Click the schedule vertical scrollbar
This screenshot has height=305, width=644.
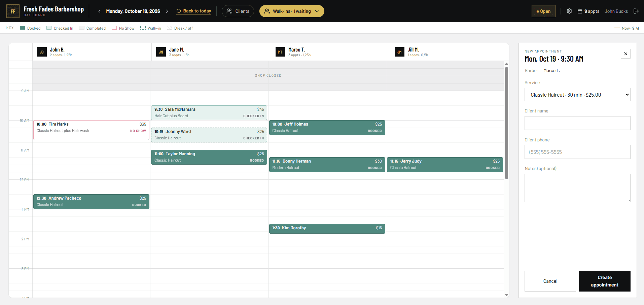click(x=506, y=123)
